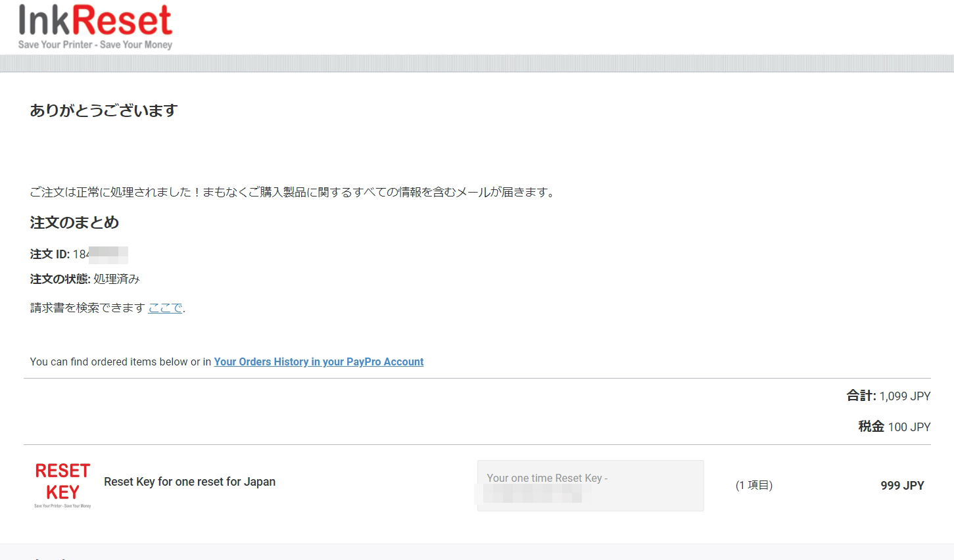The height and width of the screenshot is (560, 954).
Task: Click the 税金 label
Action: pyautogui.click(x=871, y=427)
